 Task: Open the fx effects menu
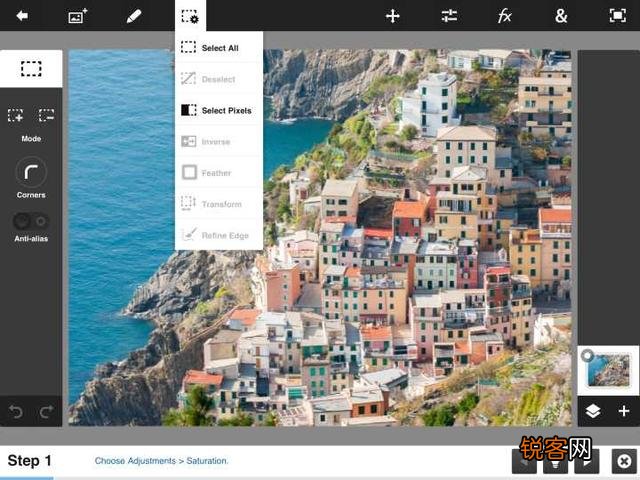coord(504,16)
